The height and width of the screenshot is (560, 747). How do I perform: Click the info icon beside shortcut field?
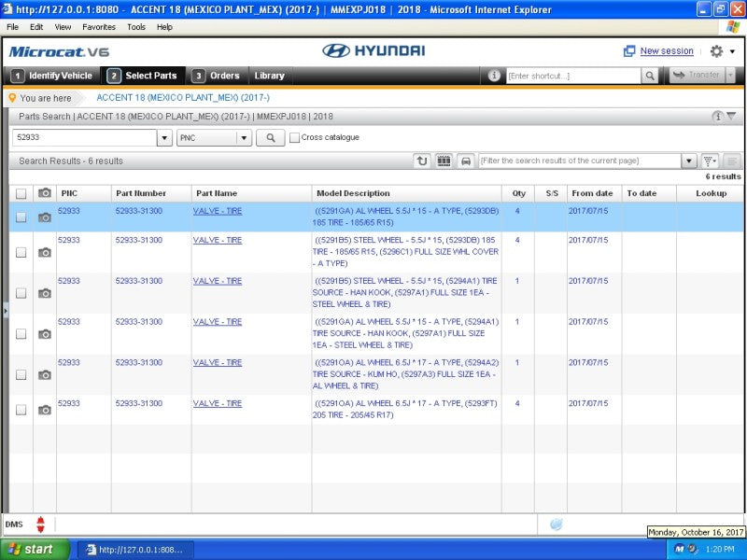(x=495, y=76)
